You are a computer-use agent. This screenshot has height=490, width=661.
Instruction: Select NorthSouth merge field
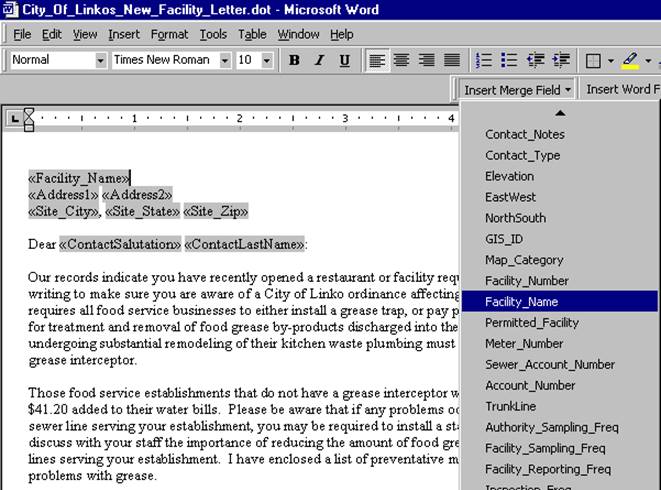coord(560,218)
